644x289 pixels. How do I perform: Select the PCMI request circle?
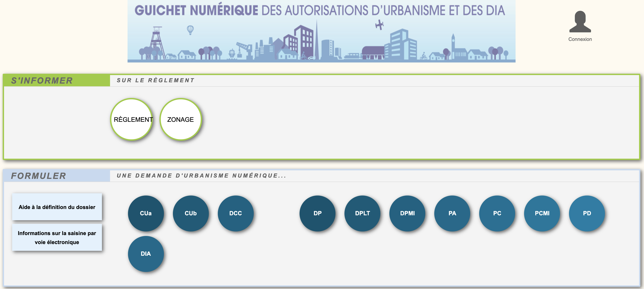click(542, 213)
